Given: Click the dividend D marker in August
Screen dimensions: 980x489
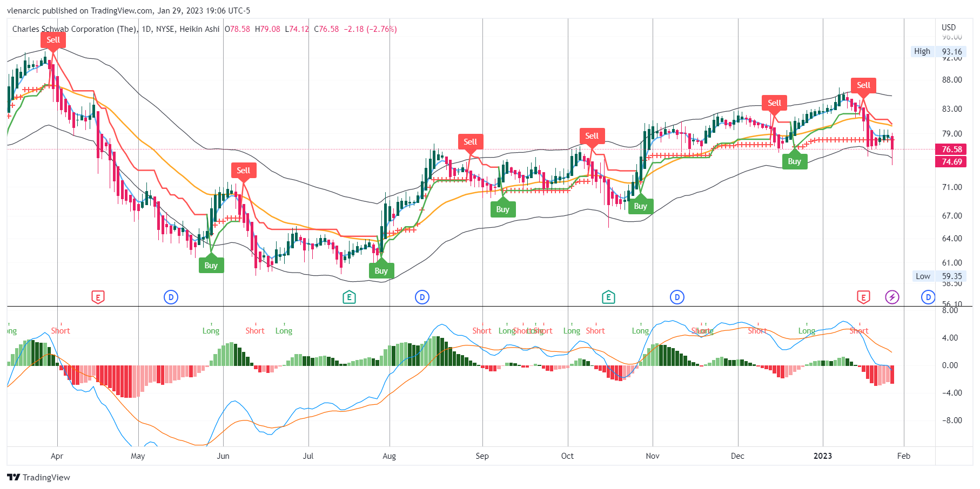Looking at the screenshot, I should click(422, 297).
